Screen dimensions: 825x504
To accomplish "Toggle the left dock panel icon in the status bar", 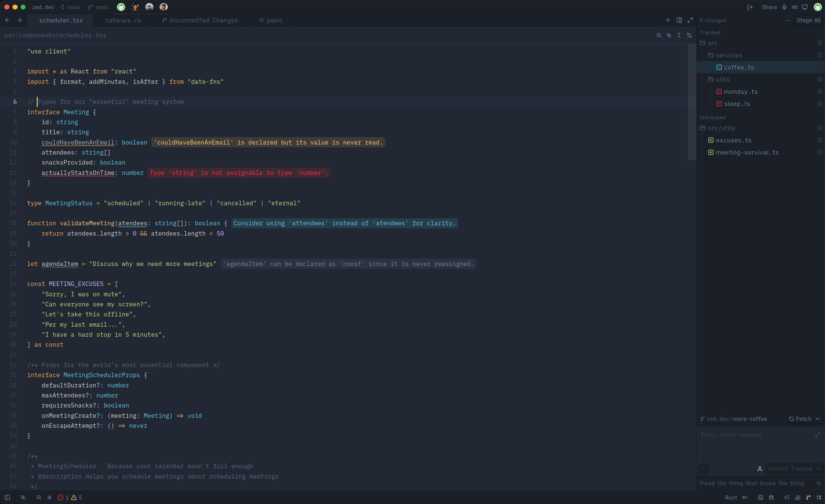I will pos(7,497).
